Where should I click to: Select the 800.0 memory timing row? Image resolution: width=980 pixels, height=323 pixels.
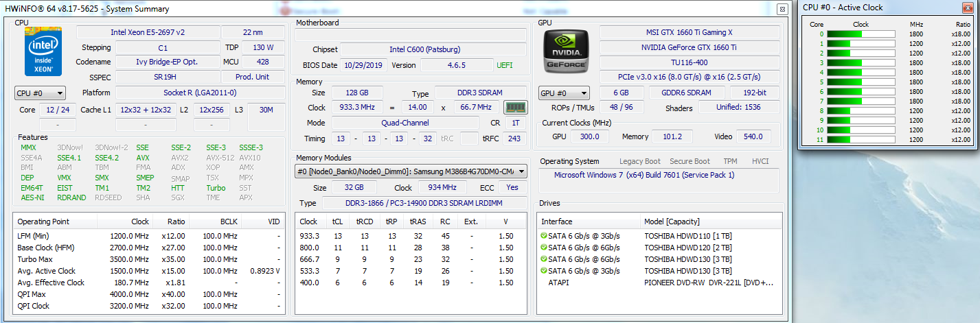pos(411,248)
